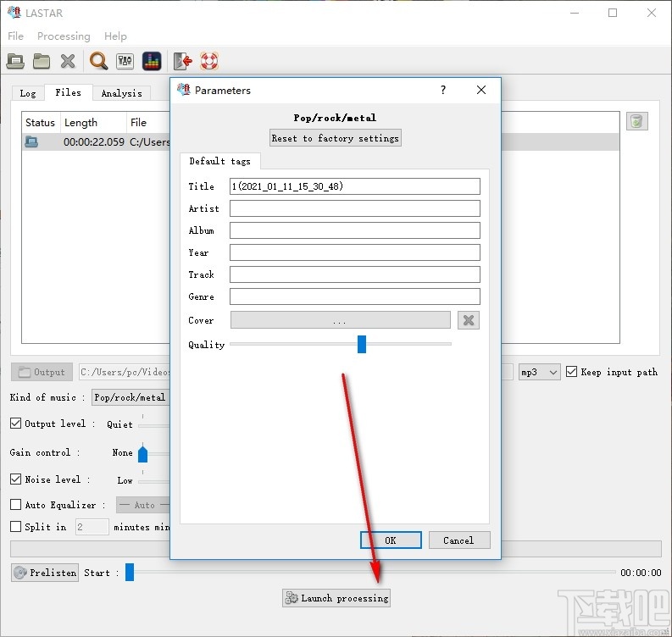The height and width of the screenshot is (637, 672).
Task: Click the File column header
Action: click(x=148, y=123)
